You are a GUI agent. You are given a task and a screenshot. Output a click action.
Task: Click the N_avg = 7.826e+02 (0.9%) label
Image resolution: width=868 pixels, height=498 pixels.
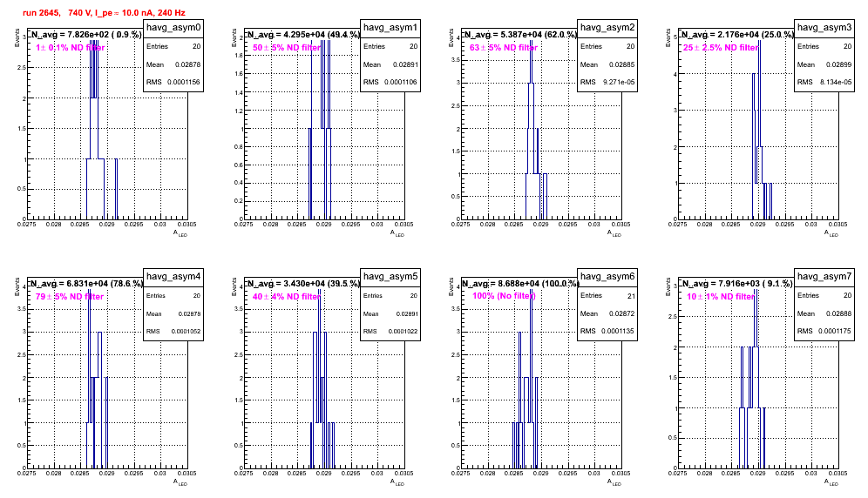85,34
